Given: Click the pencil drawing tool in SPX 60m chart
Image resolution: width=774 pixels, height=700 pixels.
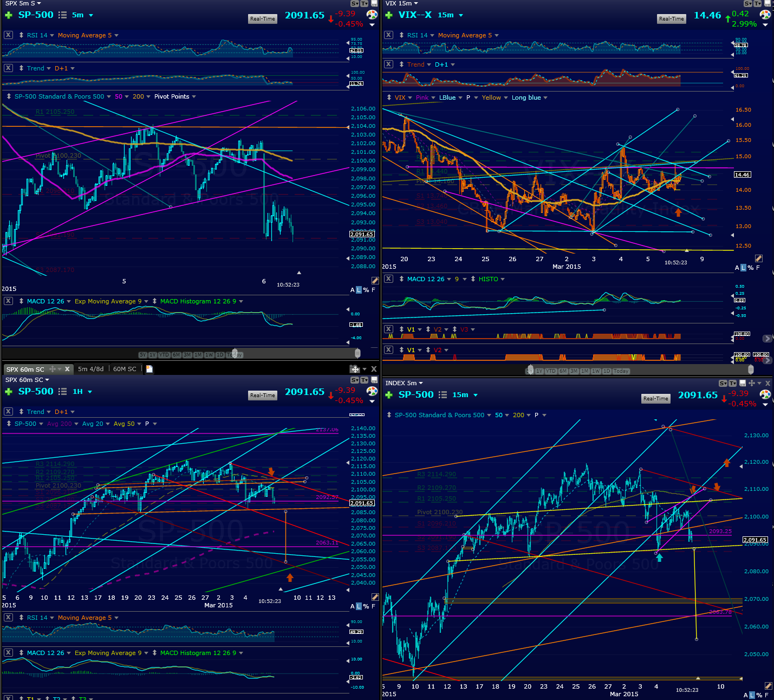Looking at the screenshot, I should (x=375, y=597).
